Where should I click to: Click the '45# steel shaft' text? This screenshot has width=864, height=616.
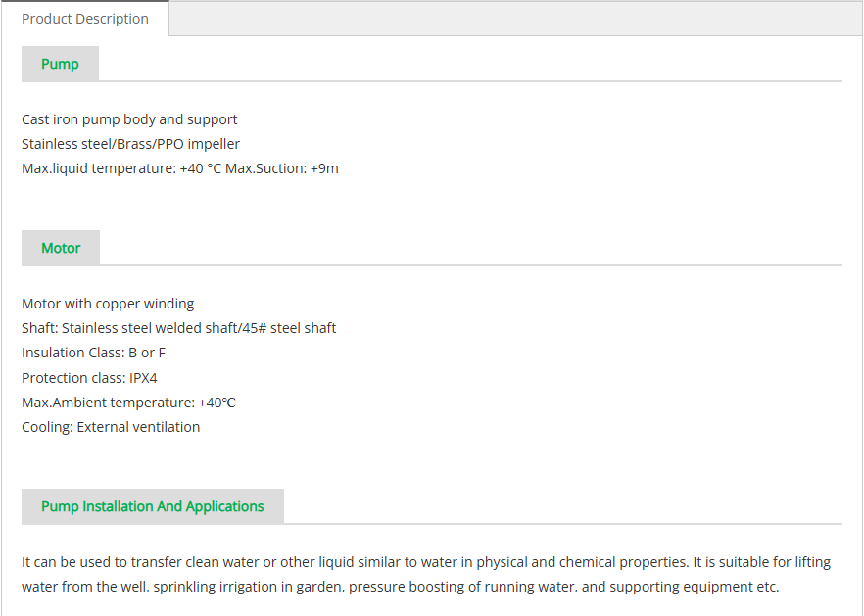pyautogui.click(x=289, y=328)
